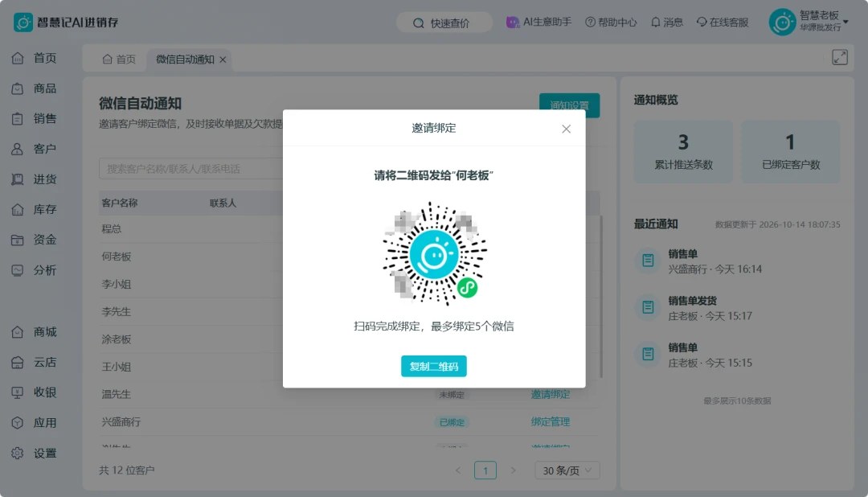
Task: Click the QR code image
Action: (434, 254)
